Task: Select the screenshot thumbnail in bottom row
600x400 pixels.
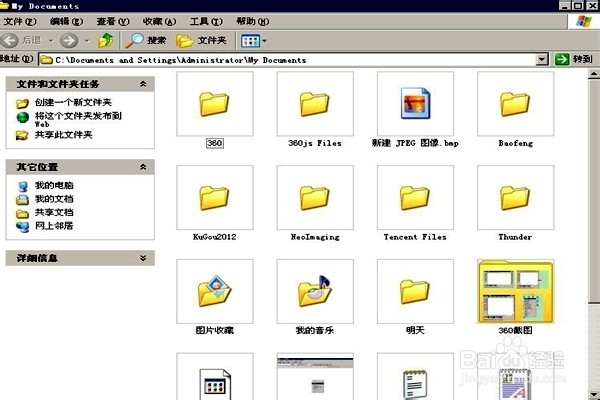Action: (x=315, y=377)
